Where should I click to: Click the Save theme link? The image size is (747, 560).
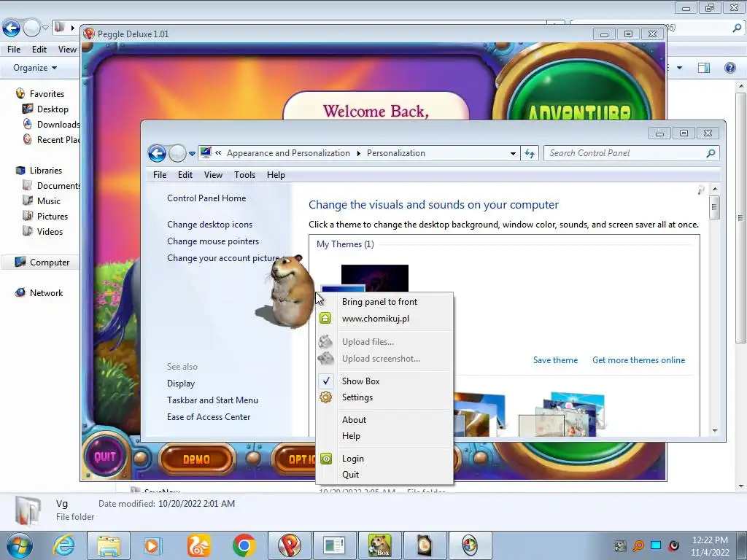(555, 360)
